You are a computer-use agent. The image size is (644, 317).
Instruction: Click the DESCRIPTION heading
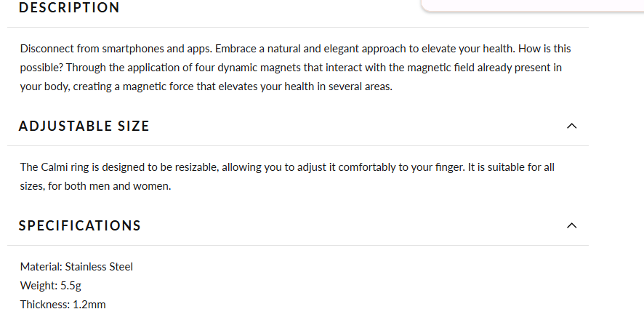pos(69,8)
